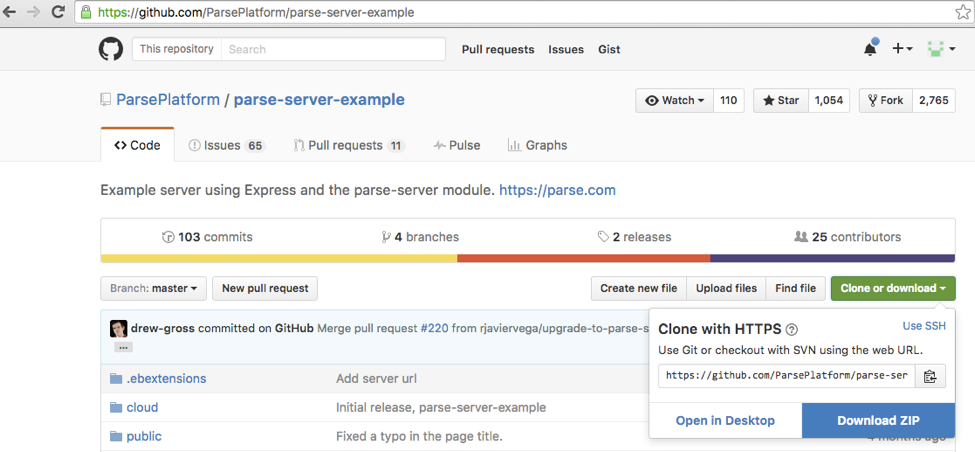This screenshot has width=975, height=452.
Task: Click the GitHub Octocat logo
Action: [x=111, y=49]
